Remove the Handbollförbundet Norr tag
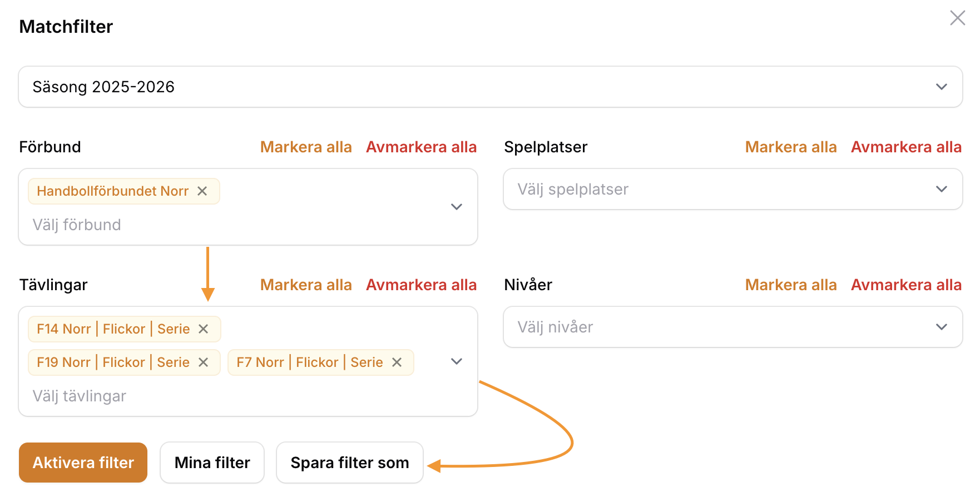 click(202, 191)
